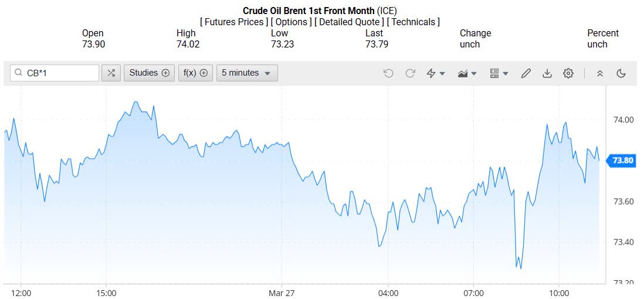The image size is (644, 299).
Task: Open the Detailed Quote link
Action: point(349,22)
